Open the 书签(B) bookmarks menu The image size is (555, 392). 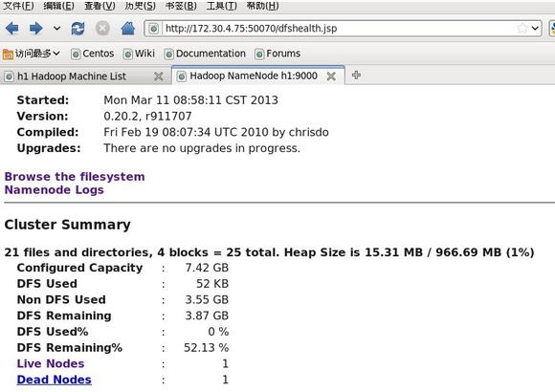click(181, 6)
